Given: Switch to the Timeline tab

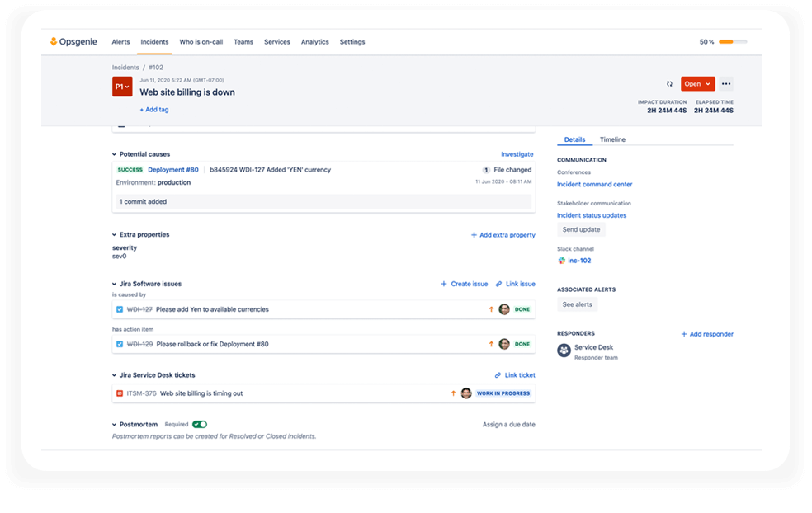Looking at the screenshot, I should pyautogui.click(x=612, y=139).
